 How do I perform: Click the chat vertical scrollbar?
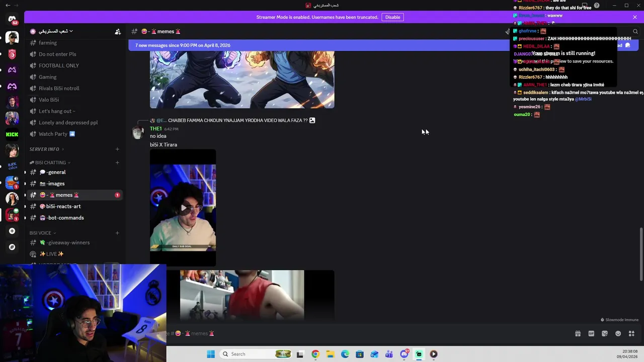click(640, 254)
